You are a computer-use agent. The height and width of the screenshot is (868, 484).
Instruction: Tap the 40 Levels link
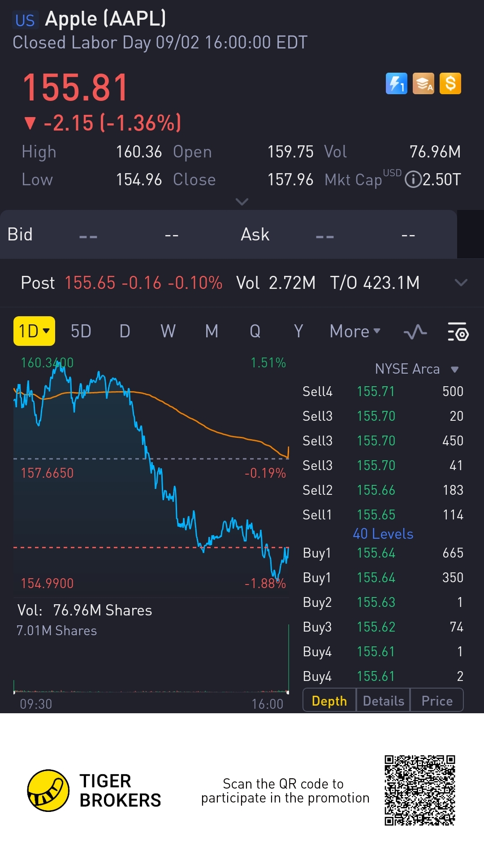[x=383, y=534]
